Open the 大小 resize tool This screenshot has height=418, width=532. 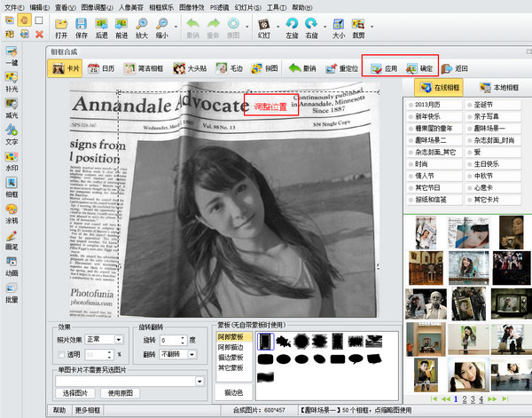click(x=339, y=28)
